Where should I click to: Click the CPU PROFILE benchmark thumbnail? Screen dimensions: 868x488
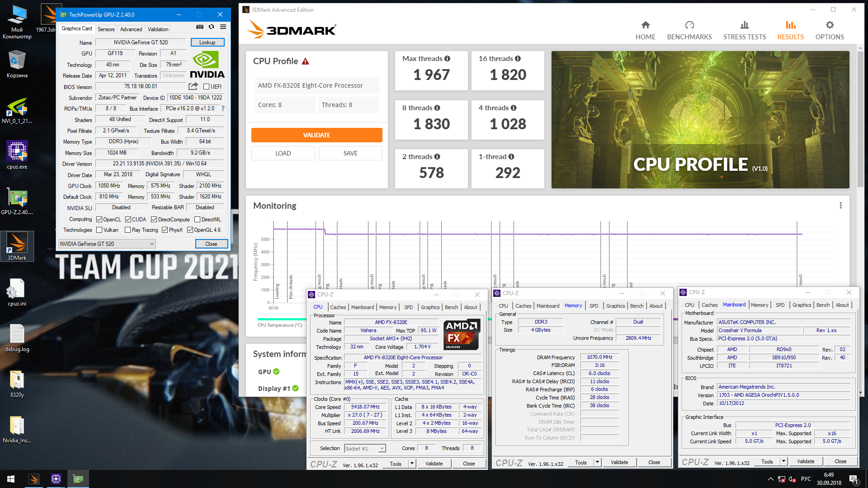point(700,120)
